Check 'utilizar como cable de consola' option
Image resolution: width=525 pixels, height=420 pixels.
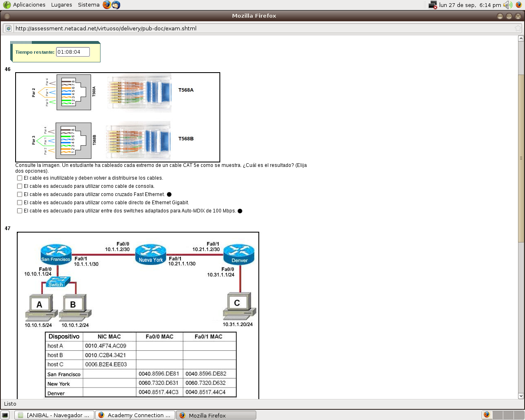pyautogui.click(x=20, y=186)
